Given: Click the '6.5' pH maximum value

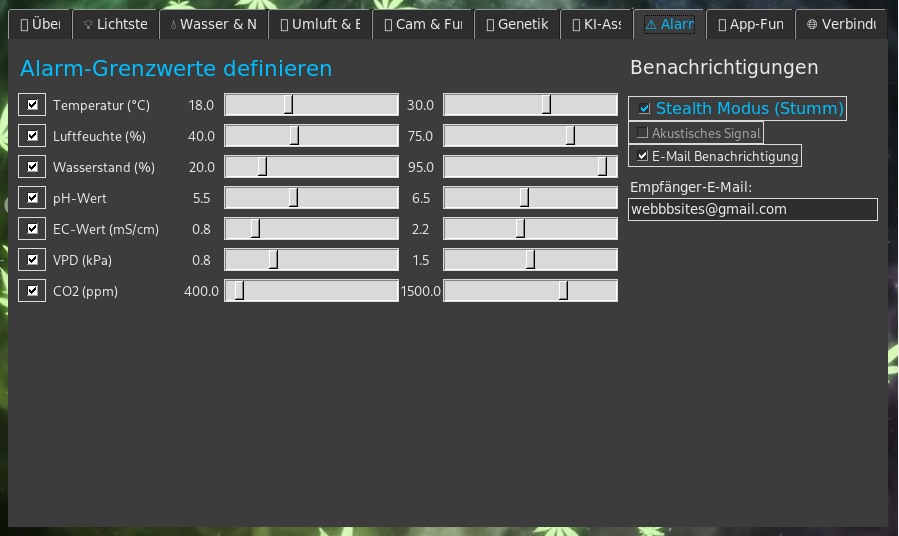Looking at the screenshot, I should click(x=421, y=198).
